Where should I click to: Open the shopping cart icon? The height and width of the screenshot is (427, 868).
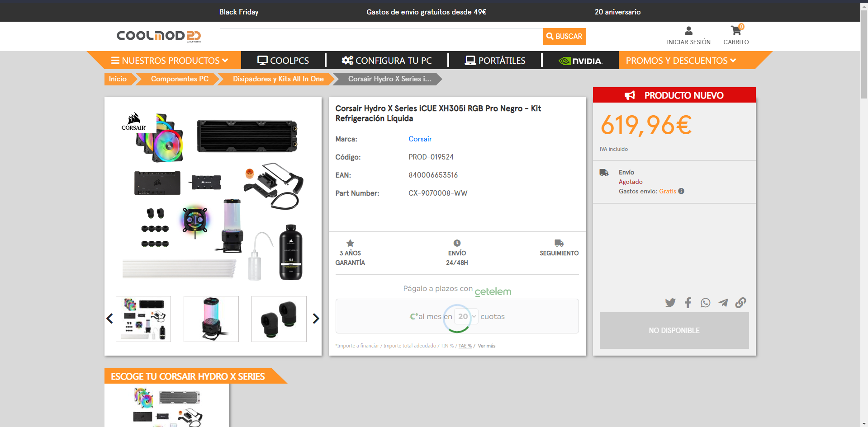tap(735, 31)
